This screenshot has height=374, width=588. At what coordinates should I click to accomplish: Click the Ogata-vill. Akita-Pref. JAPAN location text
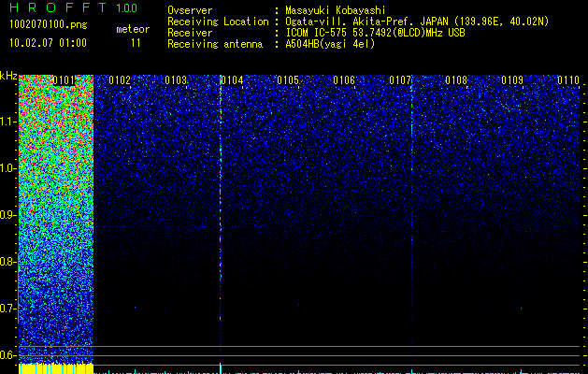[x=417, y=22]
